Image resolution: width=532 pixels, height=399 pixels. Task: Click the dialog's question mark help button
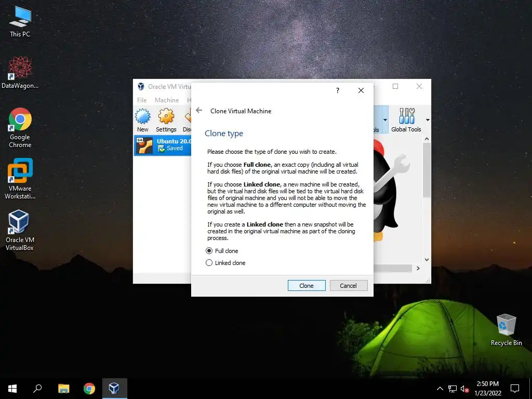338,90
